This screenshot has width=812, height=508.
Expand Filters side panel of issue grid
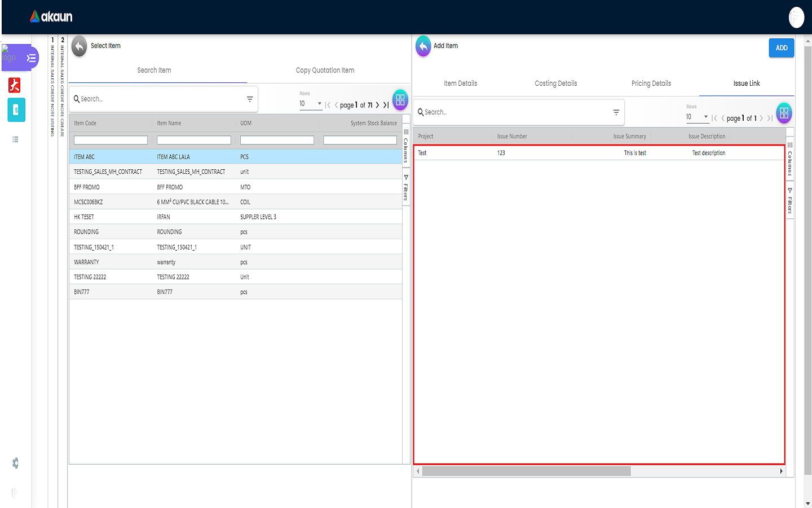tap(790, 200)
